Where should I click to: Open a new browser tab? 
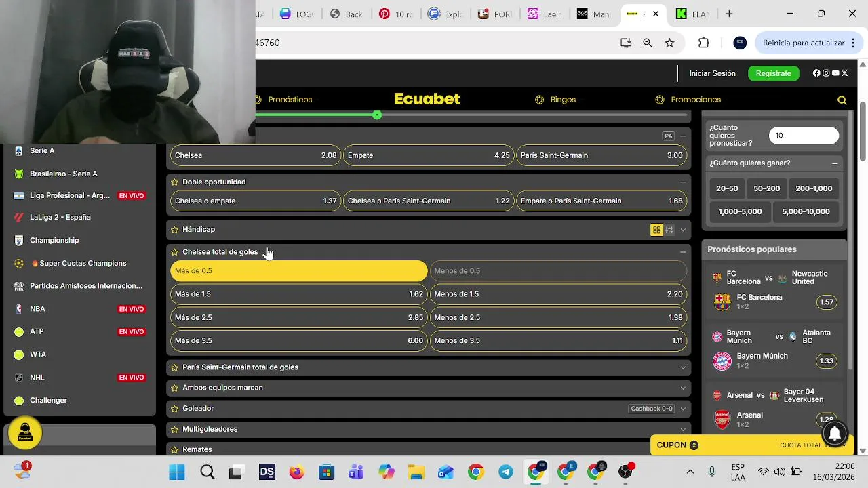729,14
